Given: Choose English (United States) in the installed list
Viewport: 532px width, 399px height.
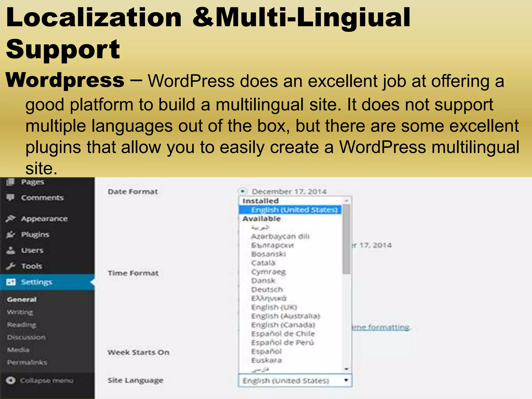Looking at the screenshot, I should pyautogui.click(x=290, y=210).
